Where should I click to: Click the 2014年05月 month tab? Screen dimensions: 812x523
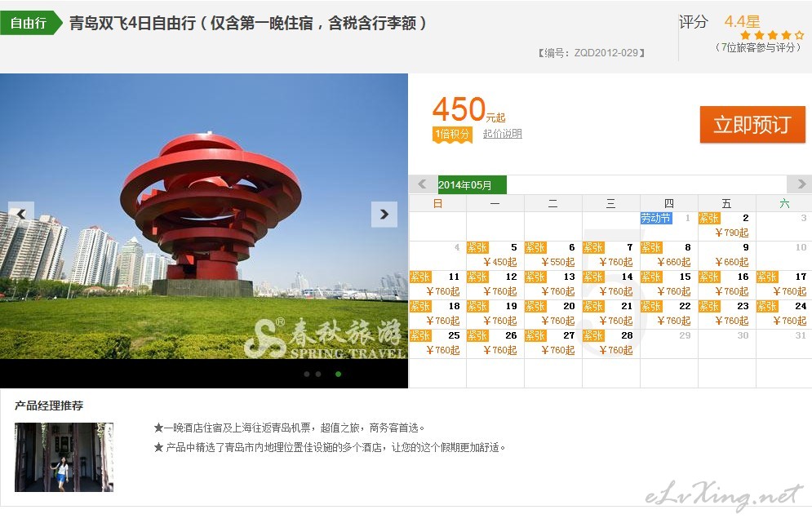click(473, 185)
